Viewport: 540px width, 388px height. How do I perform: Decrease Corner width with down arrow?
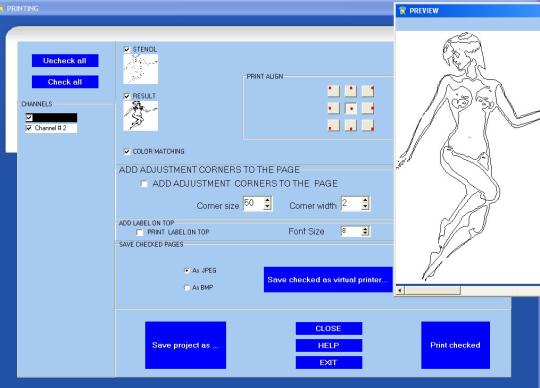(365, 206)
